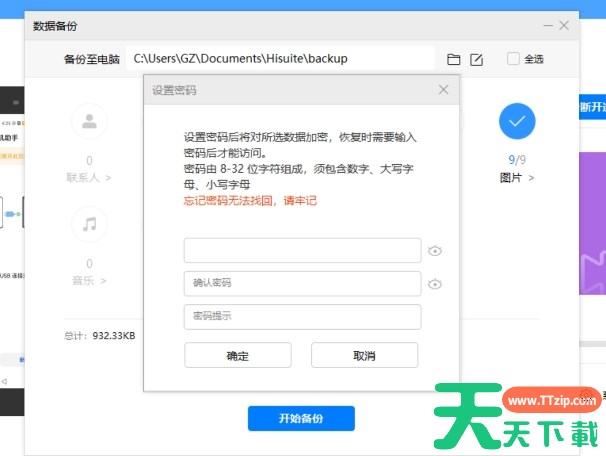
Task: Close the 设置密码 dialog
Action: point(443,90)
